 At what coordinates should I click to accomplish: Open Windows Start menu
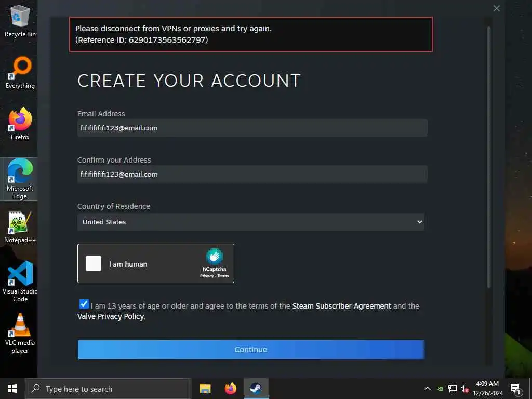12,389
